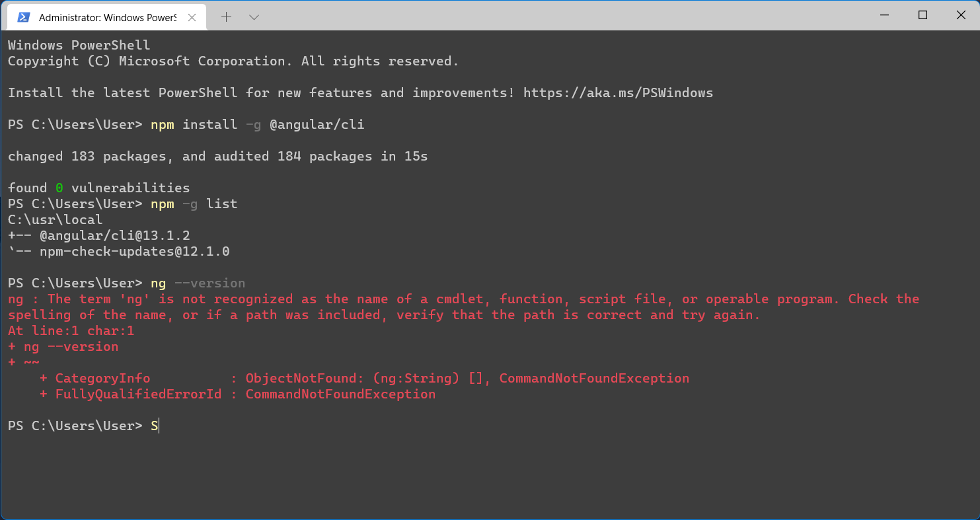Open the https://aka.ms/PSWindows link
The width and height of the screenshot is (980, 520).
618,93
